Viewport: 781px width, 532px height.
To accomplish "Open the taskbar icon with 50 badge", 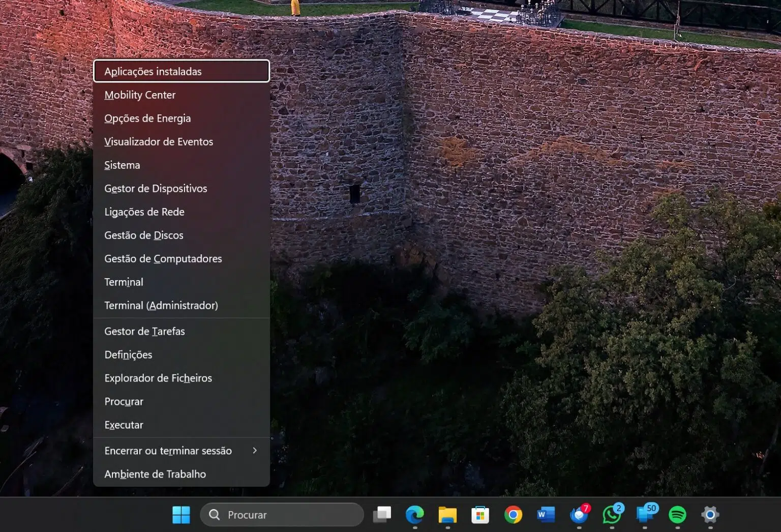I will [x=645, y=515].
